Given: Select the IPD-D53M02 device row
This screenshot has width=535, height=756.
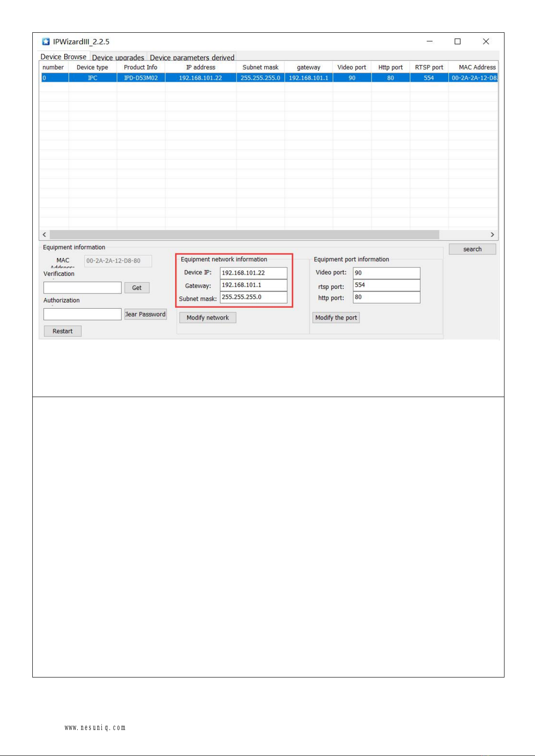Looking at the screenshot, I should pos(140,78).
